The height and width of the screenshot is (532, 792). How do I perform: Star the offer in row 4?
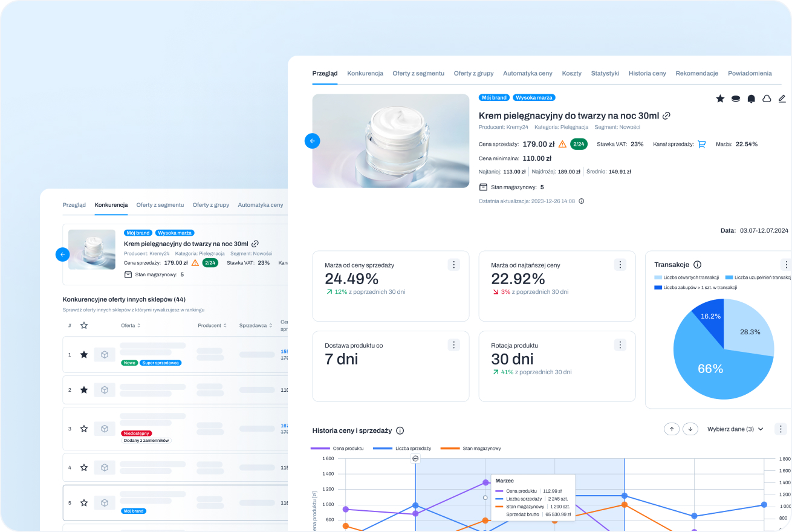pyautogui.click(x=84, y=467)
